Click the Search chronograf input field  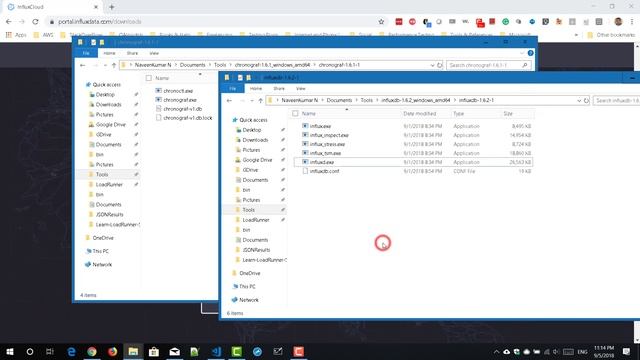coord(489,65)
